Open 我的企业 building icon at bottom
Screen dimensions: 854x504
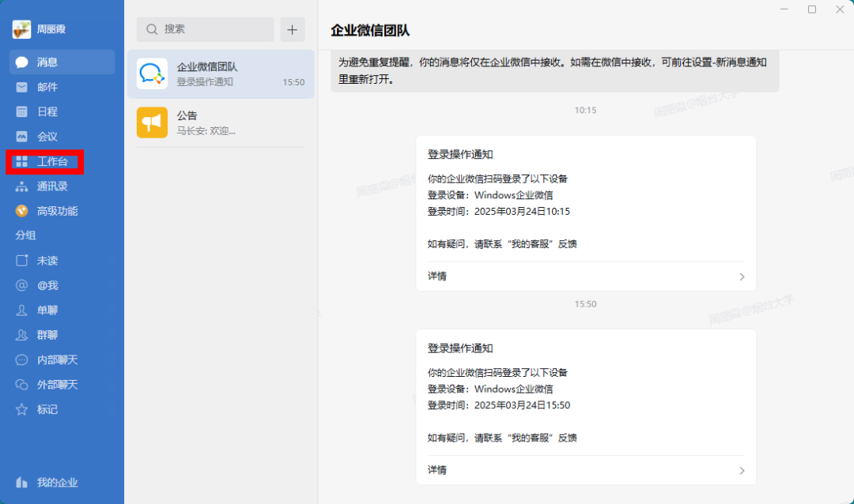[x=22, y=483]
